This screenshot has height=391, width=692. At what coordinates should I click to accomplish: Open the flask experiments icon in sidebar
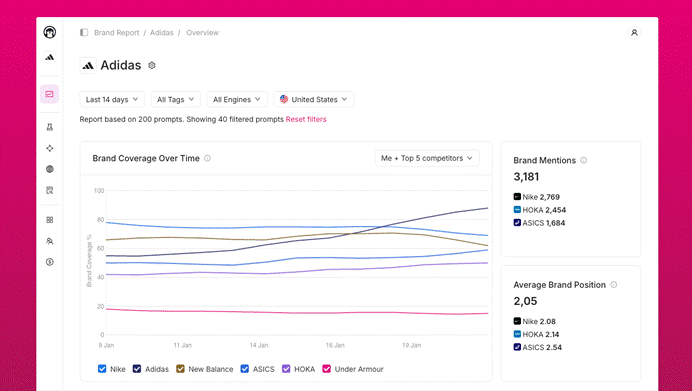point(50,127)
